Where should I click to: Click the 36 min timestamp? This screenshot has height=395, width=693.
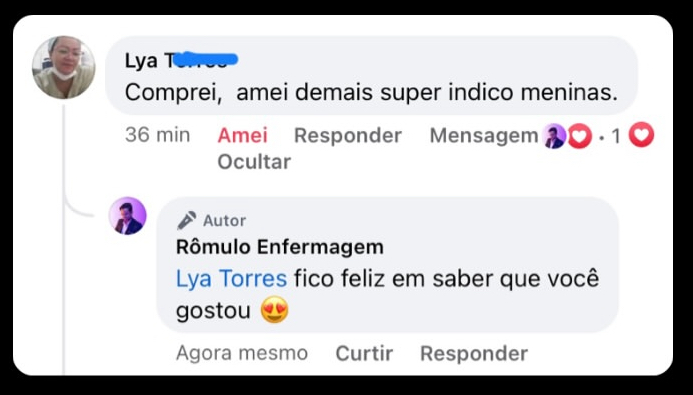pyautogui.click(x=157, y=135)
